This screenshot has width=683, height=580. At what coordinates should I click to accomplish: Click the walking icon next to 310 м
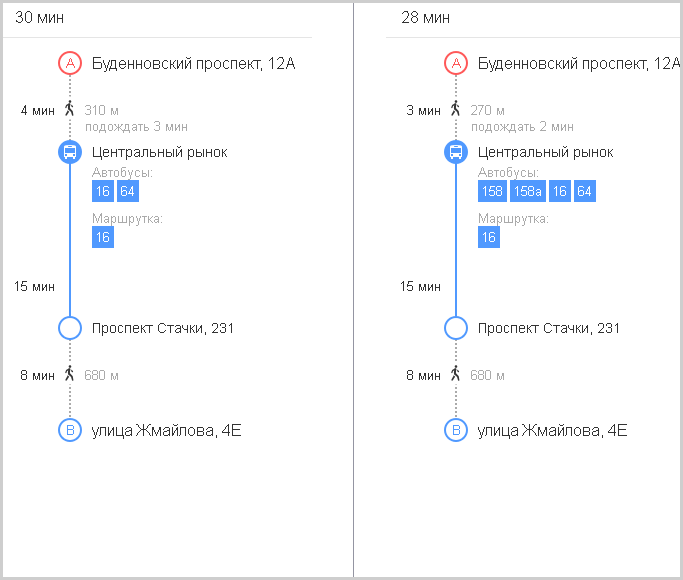pos(69,108)
